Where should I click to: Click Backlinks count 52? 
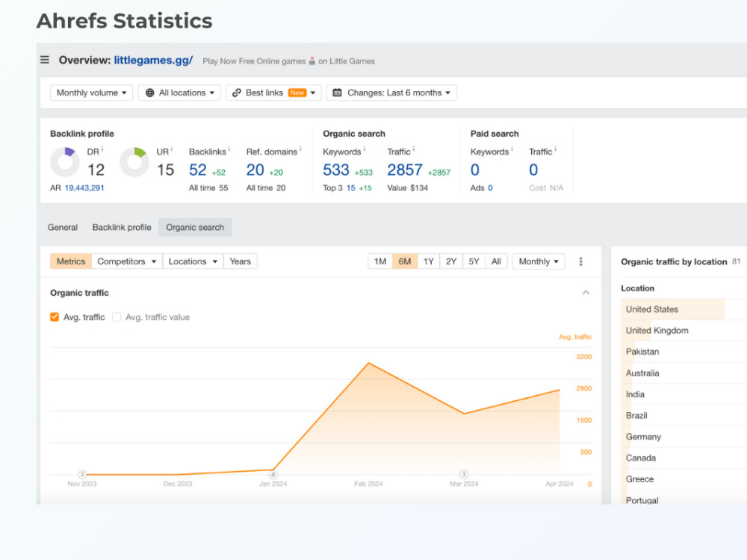[198, 170]
